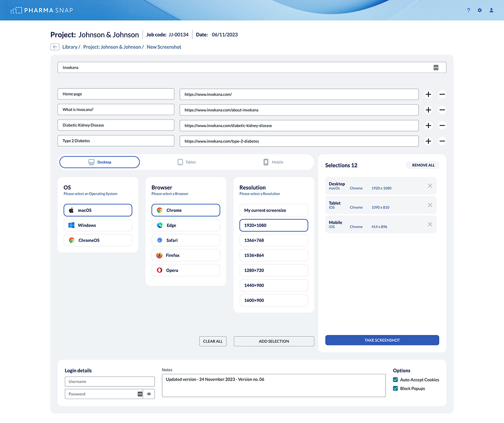Choose Chrome browser

pos(186,210)
